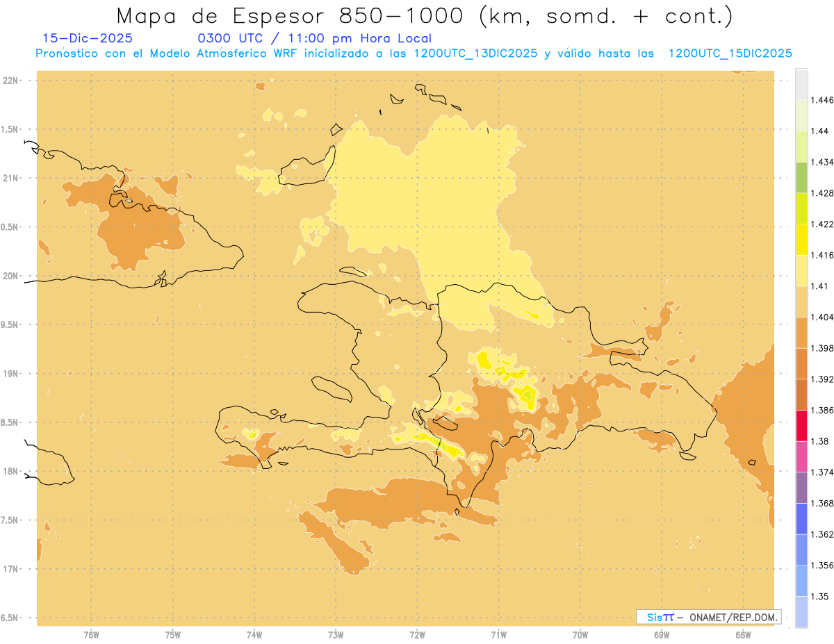Click the longitude label '71W'
834x644 pixels.
[x=498, y=634]
